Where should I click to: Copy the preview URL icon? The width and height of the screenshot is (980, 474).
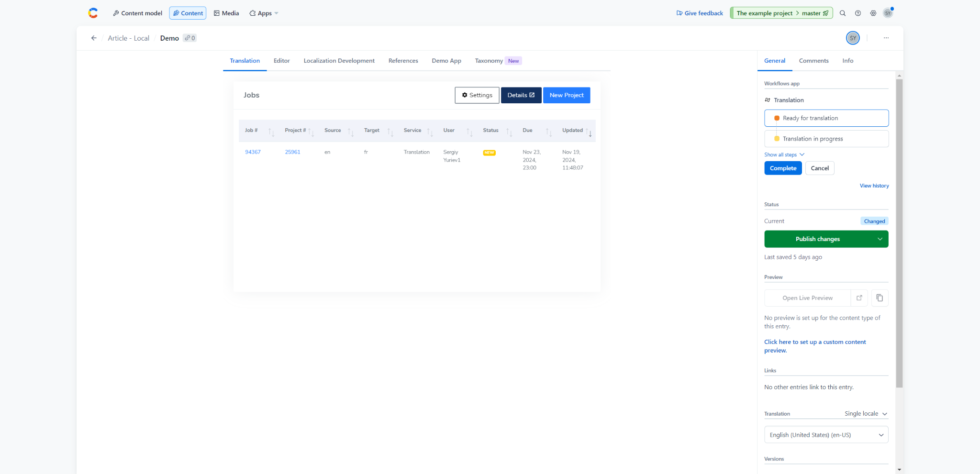coord(880,298)
